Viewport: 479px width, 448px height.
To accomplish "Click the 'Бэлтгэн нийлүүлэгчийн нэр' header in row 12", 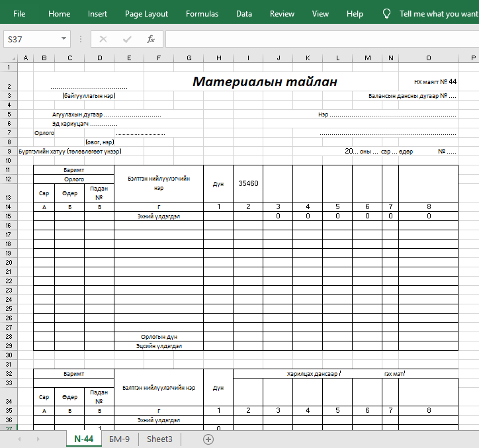I will click(159, 183).
